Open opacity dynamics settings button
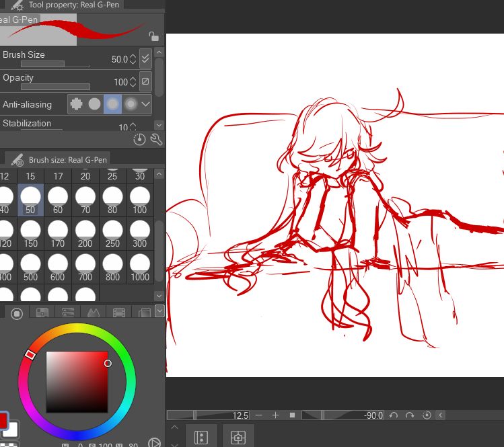The height and width of the screenshot is (447, 504). pos(145,81)
